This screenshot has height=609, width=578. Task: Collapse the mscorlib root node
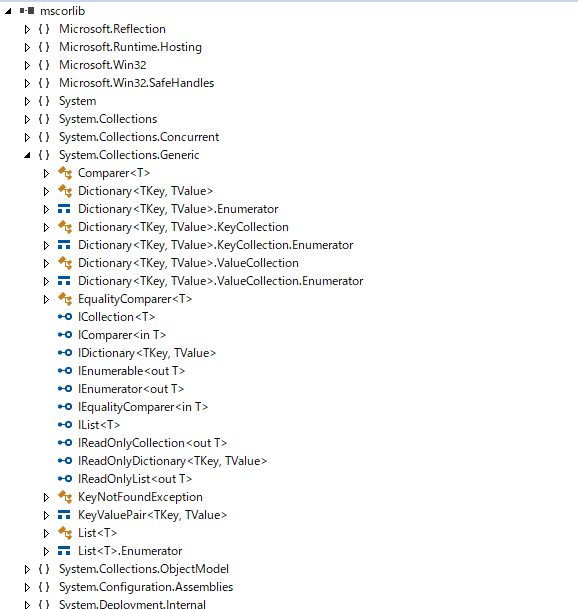point(8,11)
